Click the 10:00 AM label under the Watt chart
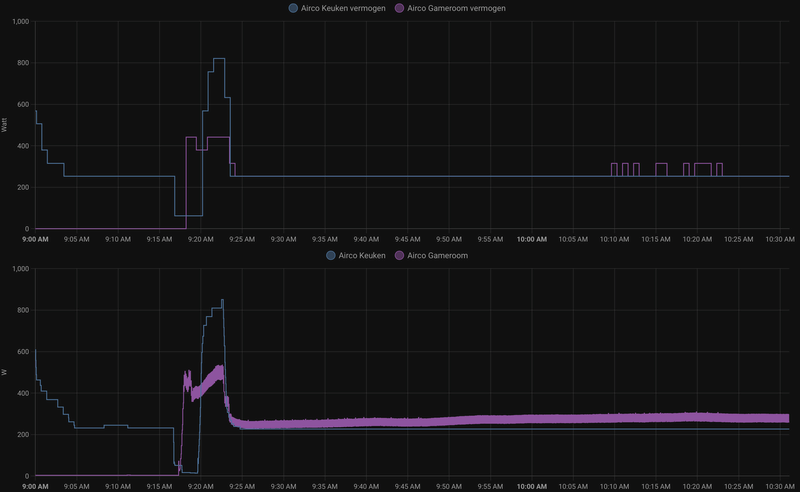This screenshot has height=492, width=800. pyautogui.click(x=532, y=239)
